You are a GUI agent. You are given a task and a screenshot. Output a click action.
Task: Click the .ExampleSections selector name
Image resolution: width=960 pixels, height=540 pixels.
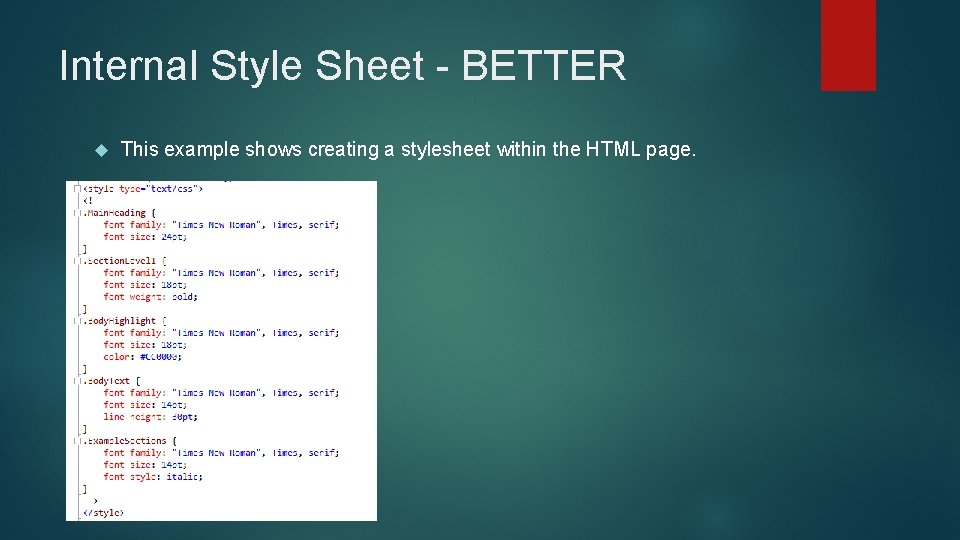click(125, 441)
